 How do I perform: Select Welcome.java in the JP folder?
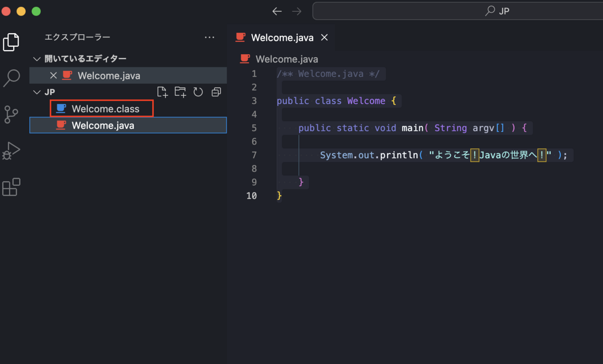click(x=128, y=125)
